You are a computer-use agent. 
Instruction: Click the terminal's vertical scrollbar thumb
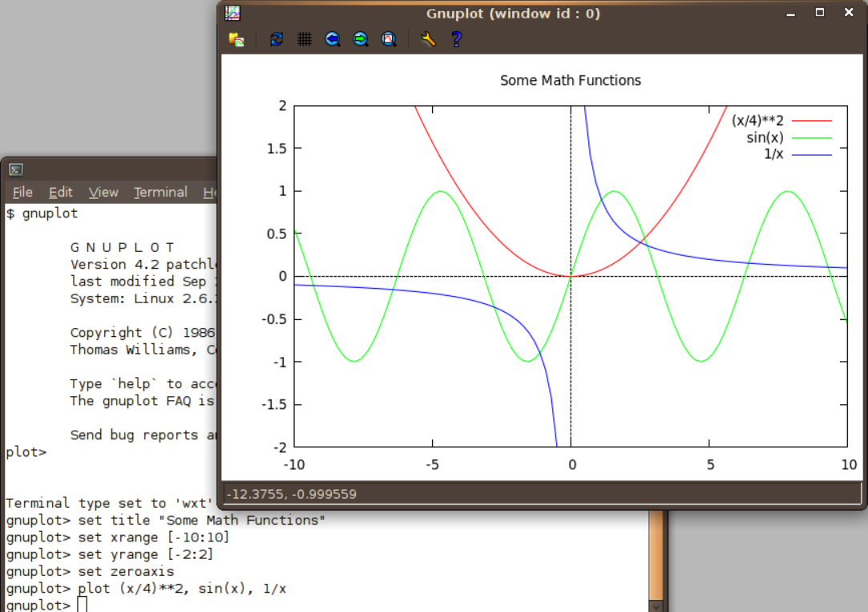tap(656, 553)
